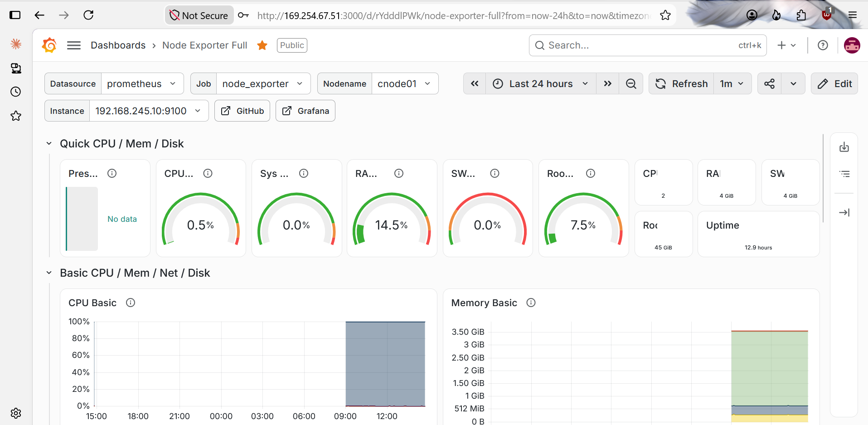Open the Nodename cnode01 dropdown
The image size is (868, 425).
[405, 83]
